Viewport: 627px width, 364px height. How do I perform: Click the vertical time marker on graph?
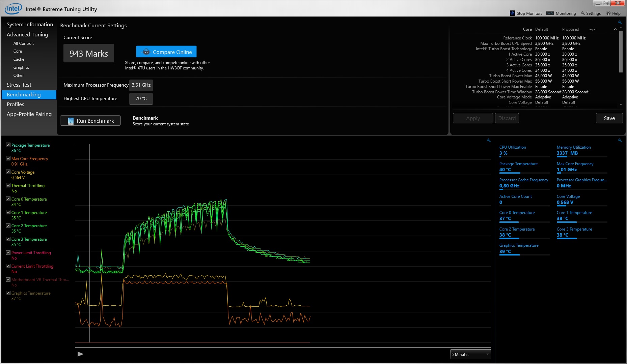(90, 243)
